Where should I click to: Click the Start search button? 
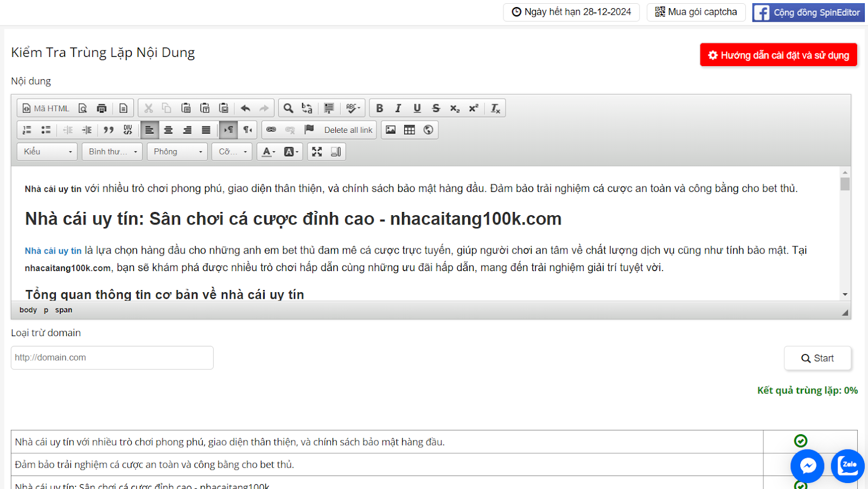point(818,358)
